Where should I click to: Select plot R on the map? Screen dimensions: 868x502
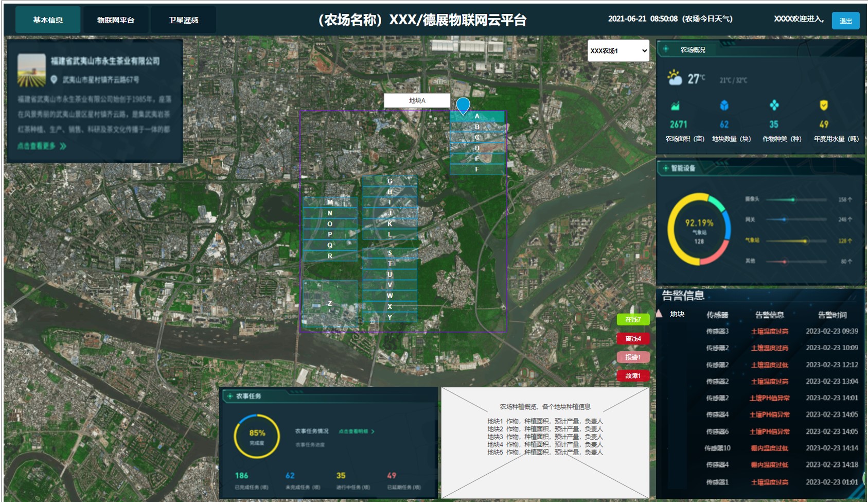(x=330, y=256)
